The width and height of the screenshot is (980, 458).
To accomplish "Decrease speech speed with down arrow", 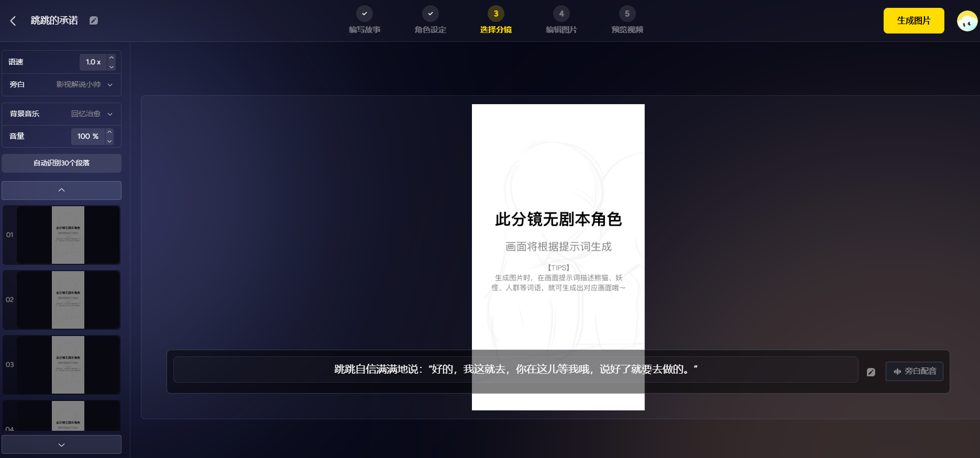I will 112,66.
